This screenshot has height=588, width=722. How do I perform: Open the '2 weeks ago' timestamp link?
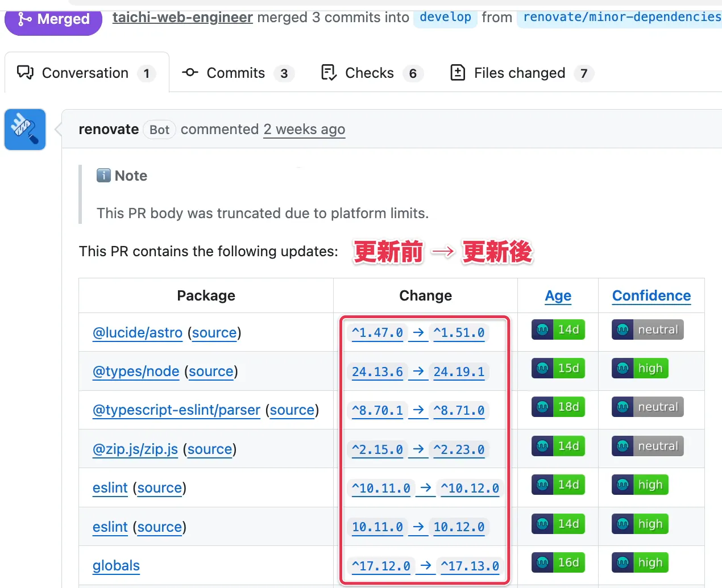tap(304, 130)
